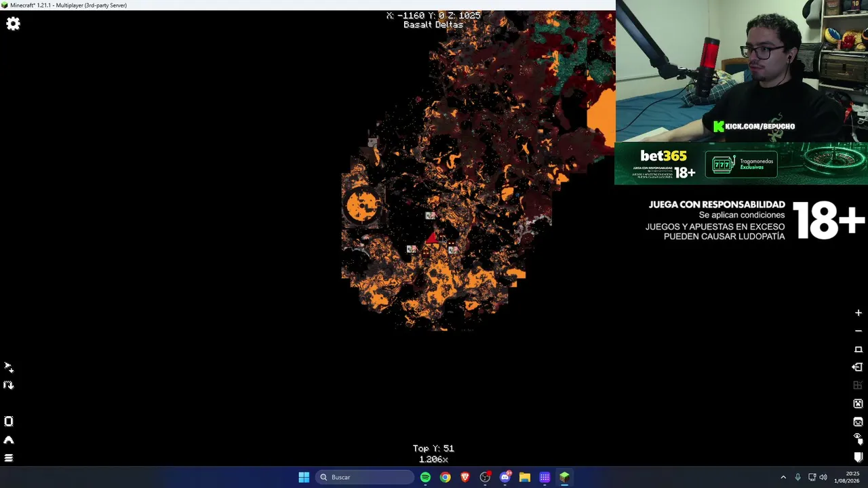The width and height of the screenshot is (868, 488).
Task: Expand the hidden system tray icons chevron
Action: 783,477
